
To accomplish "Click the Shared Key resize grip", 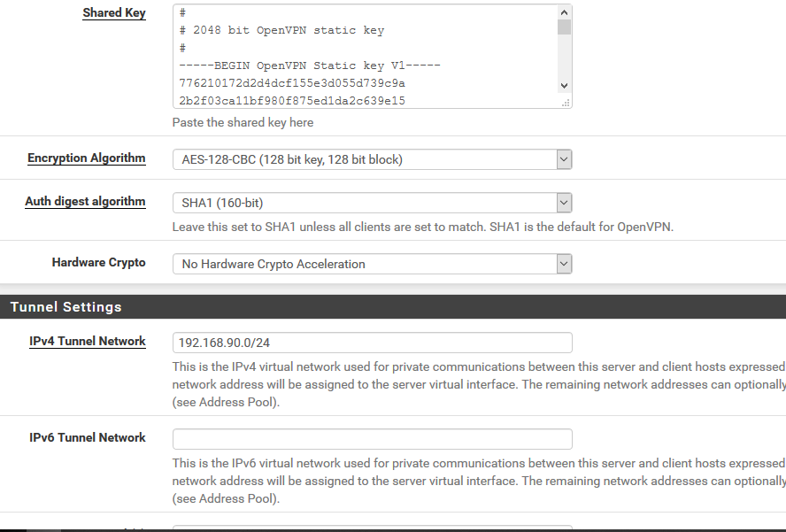I will 566,103.
